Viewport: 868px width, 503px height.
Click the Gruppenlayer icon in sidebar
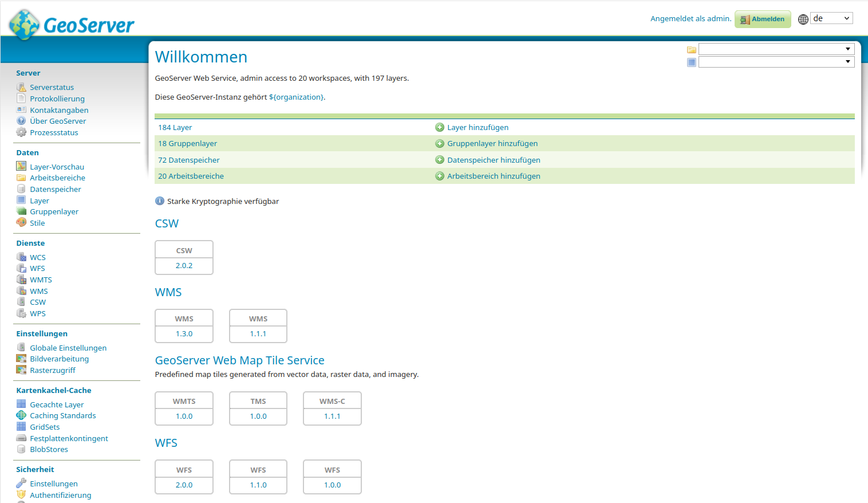(x=21, y=211)
